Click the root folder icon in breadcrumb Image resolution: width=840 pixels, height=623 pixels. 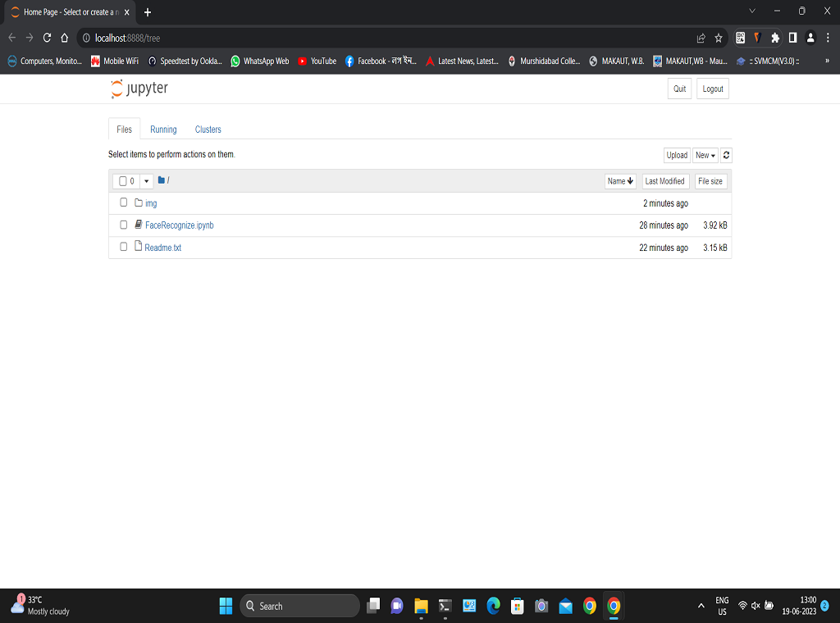(x=162, y=180)
